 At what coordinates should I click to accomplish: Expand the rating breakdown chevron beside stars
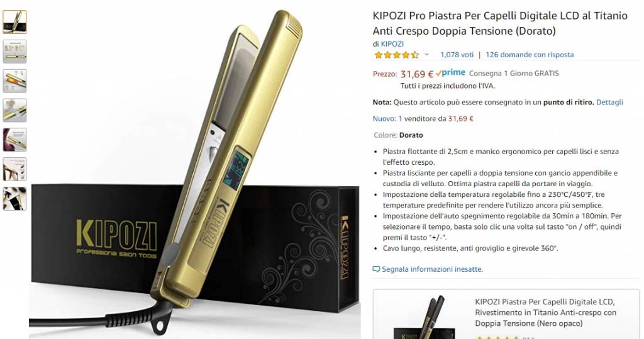pos(426,55)
